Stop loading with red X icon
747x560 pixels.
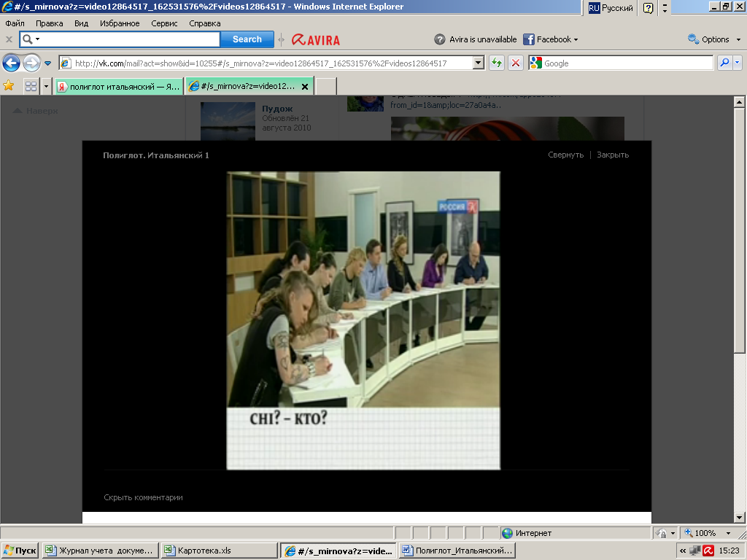pos(516,63)
